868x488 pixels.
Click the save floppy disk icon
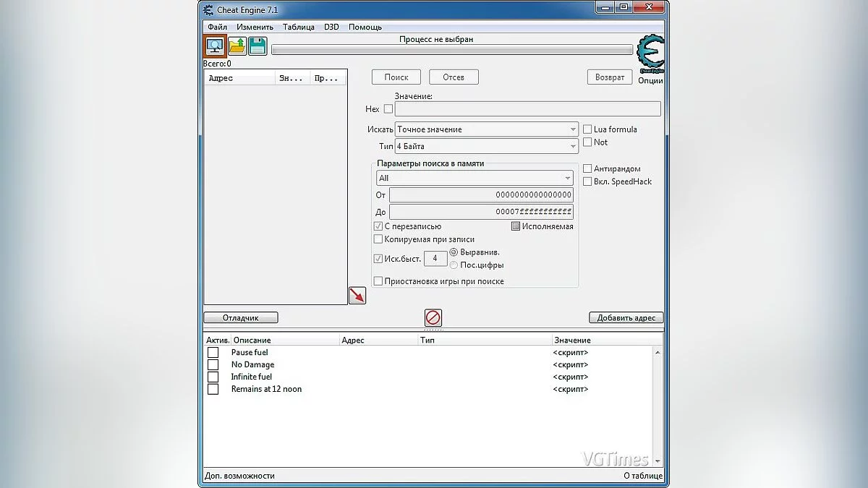pyautogui.click(x=258, y=46)
